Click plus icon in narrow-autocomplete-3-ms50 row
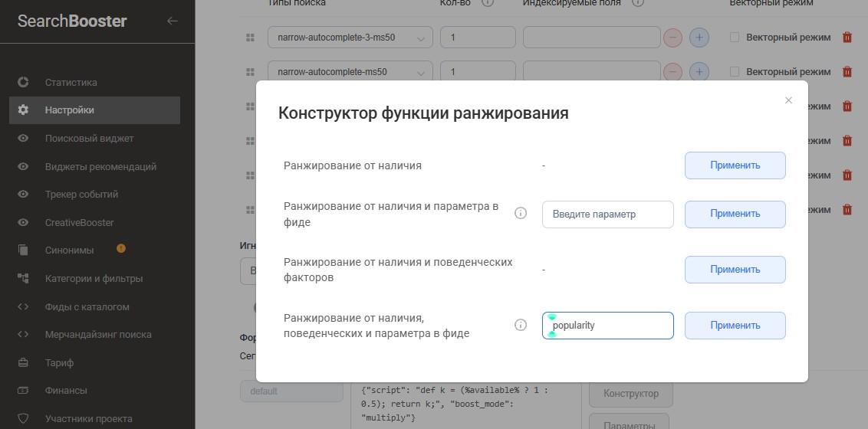Screen dimensions: 868x429 [x=699, y=37]
